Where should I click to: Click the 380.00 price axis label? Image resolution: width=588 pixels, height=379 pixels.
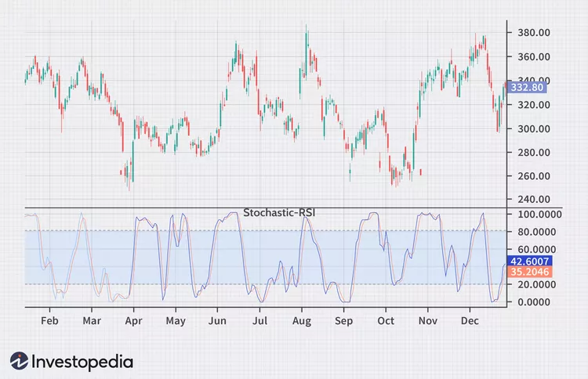534,33
